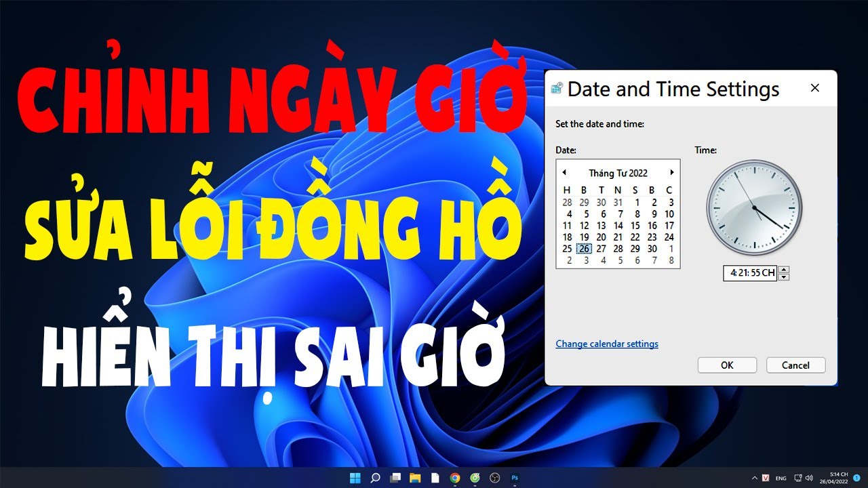868x488 pixels.
Task: Show hidden tray icons chevron
Action: coord(755,478)
